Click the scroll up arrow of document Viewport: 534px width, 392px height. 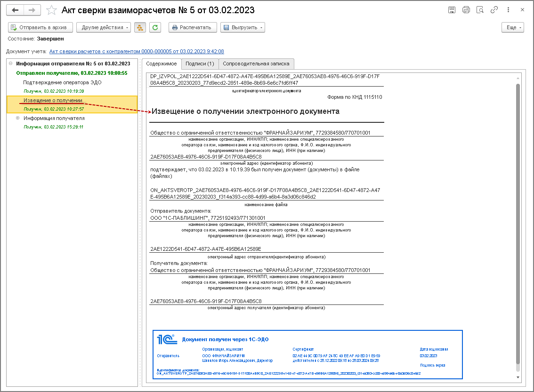(518, 78)
